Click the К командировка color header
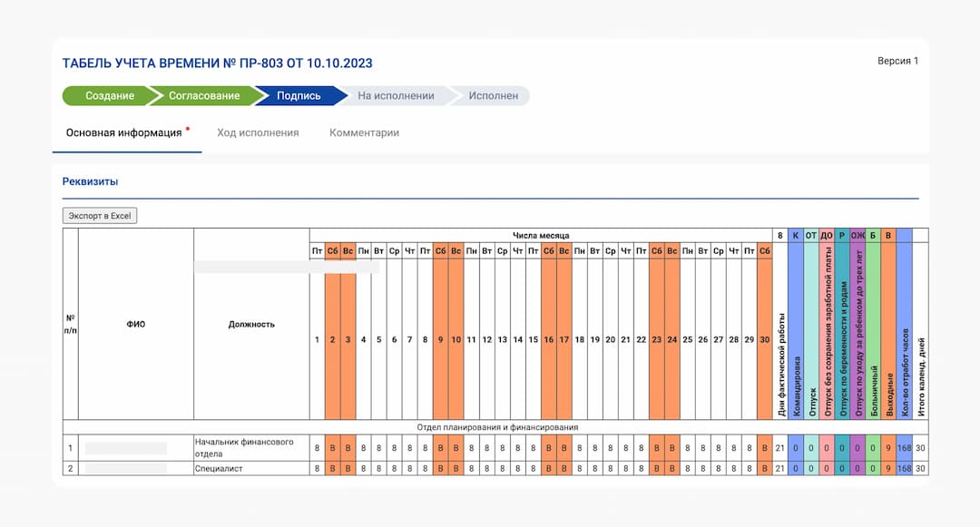Viewport: 980px width, 527px height. coord(796,236)
